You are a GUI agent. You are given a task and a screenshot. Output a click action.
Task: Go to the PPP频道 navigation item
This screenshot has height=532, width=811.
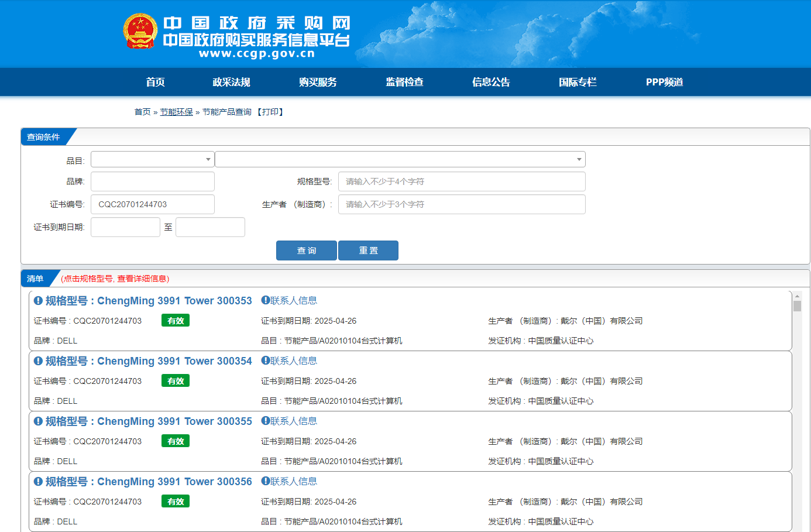coord(664,82)
